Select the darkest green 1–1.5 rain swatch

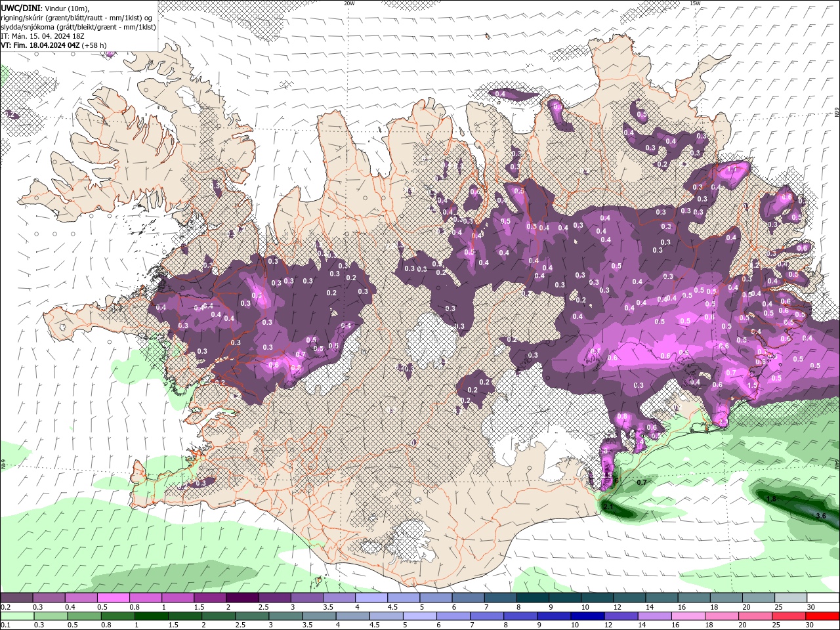tap(151, 616)
